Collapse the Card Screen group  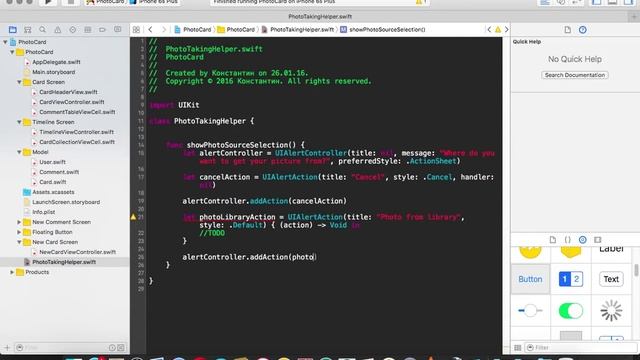19,82
